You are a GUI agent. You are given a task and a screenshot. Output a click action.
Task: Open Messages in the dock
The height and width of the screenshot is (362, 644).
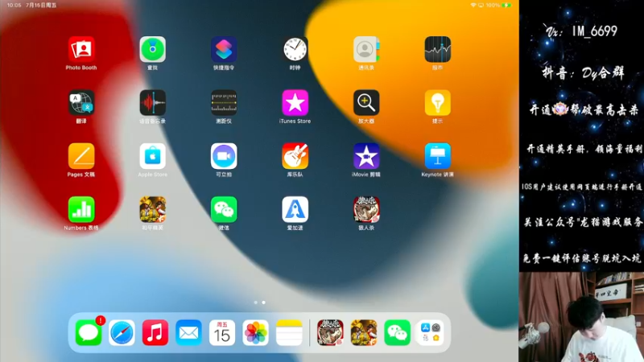click(89, 332)
